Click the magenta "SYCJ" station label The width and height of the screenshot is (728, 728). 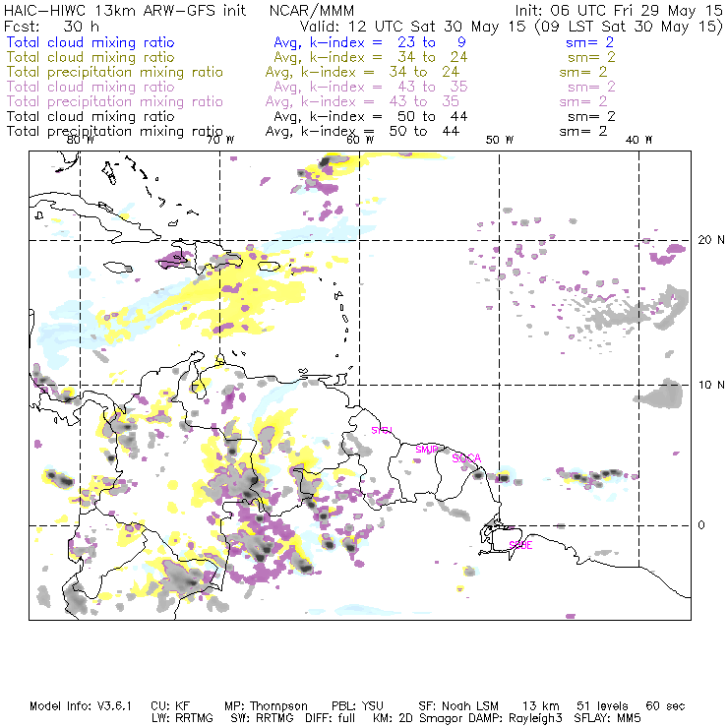[382, 430]
